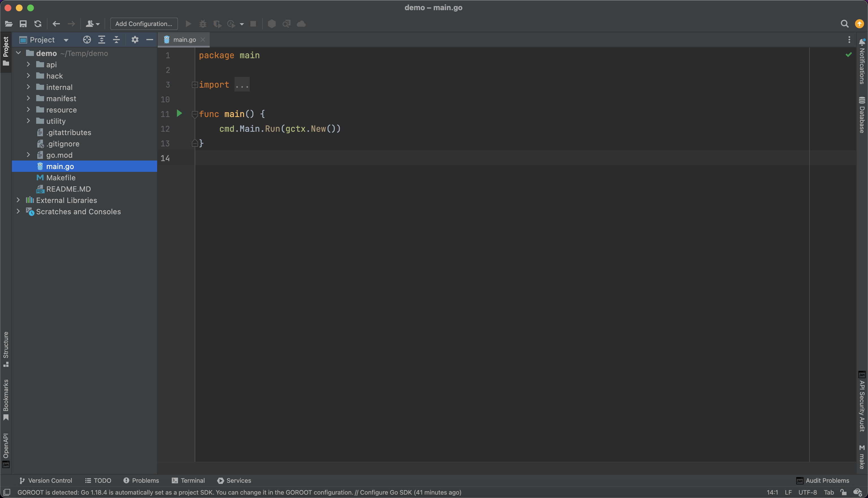Viewport: 868px width, 498px height.
Task: Run main function via gutter arrow
Action: pos(179,113)
